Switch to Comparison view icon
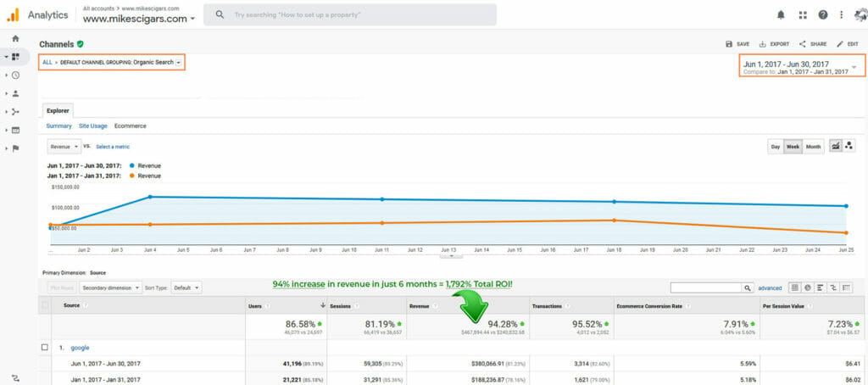Viewport: 868px width, 385px height. click(832, 287)
